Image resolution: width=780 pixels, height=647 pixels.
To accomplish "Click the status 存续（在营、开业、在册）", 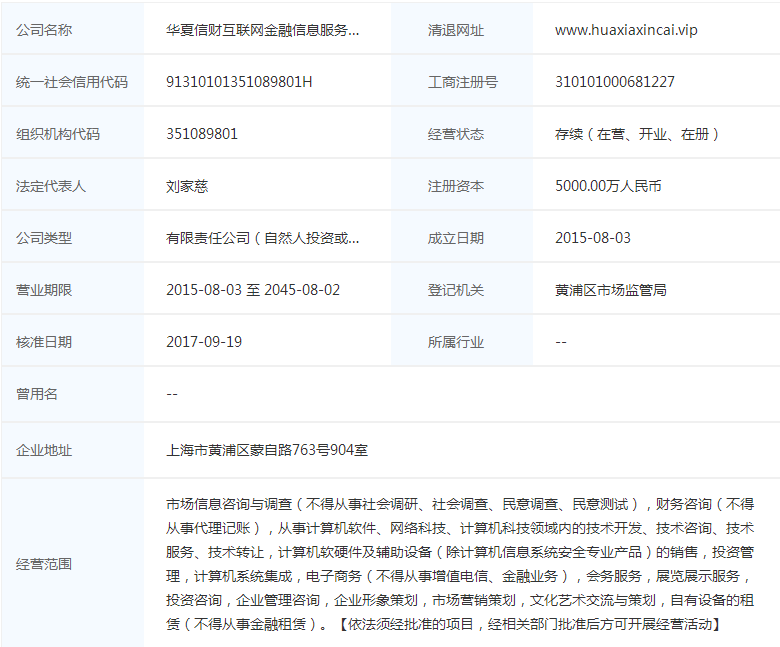I will (x=637, y=134).
